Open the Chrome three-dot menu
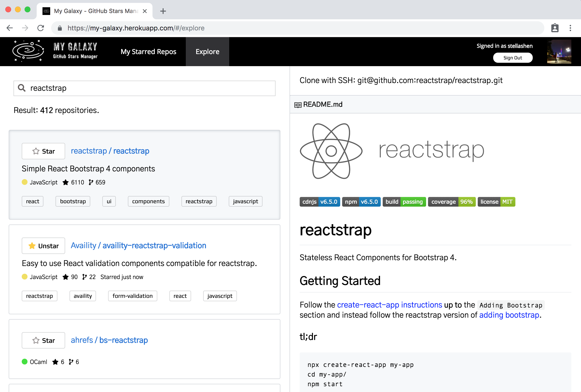Viewport: 581px width, 392px height. 570,28
